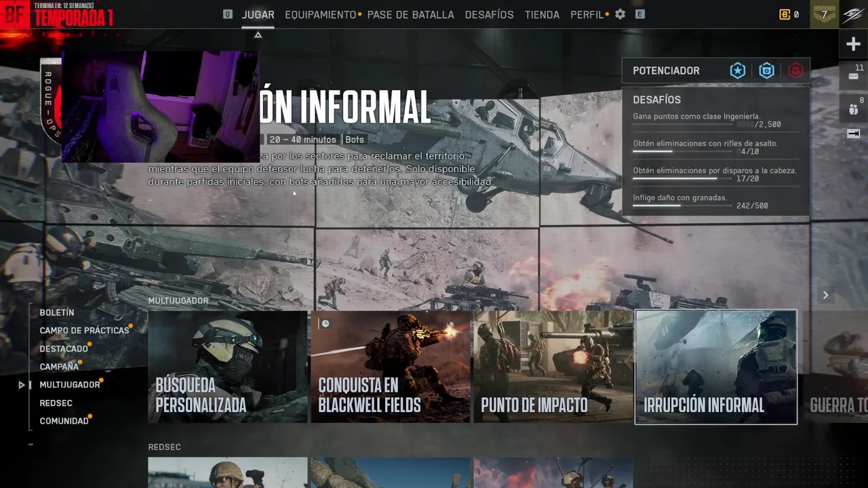Screen dimensions: 868x488
Task: Click 'Obtén eliminaciones por disparos a la cabeza'
Action: point(715,171)
